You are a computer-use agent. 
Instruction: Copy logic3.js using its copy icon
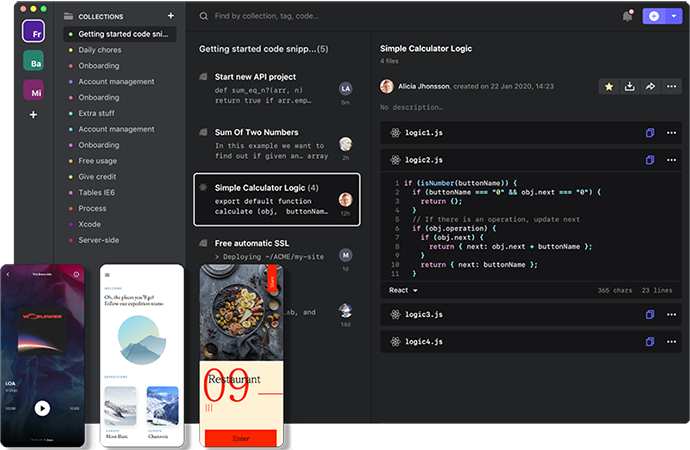point(650,315)
